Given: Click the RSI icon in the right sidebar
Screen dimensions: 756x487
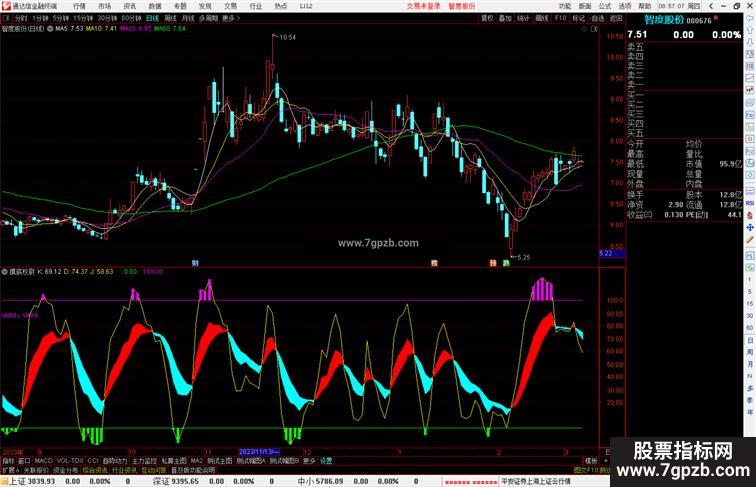Looking at the screenshot, I should [750, 203].
